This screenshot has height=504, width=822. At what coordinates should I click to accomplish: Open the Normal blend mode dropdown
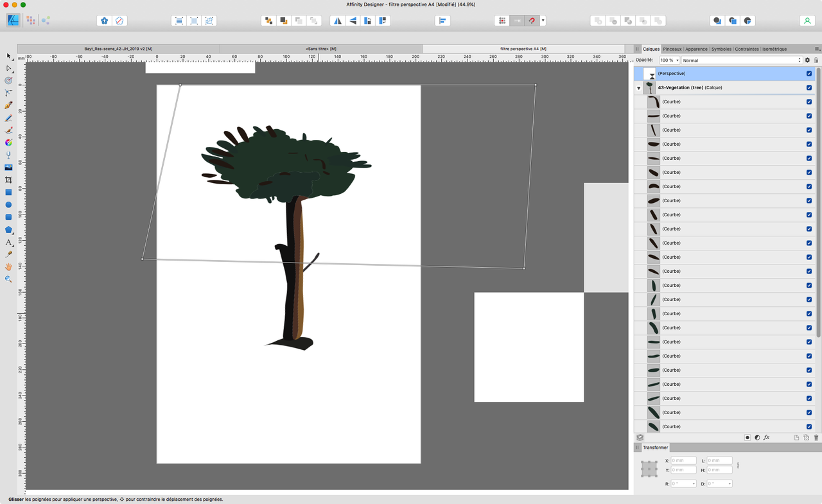(x=741, y=60)
